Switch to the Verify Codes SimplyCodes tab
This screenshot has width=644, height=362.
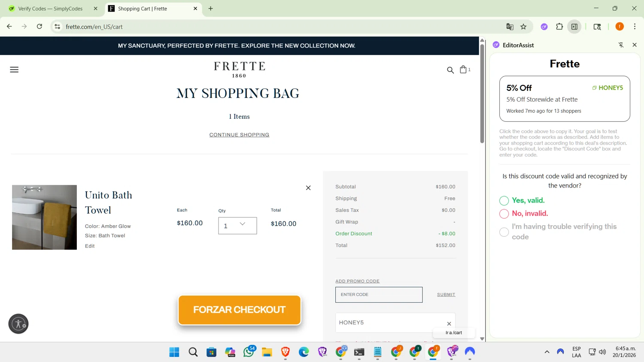click(x=51, y=9)
